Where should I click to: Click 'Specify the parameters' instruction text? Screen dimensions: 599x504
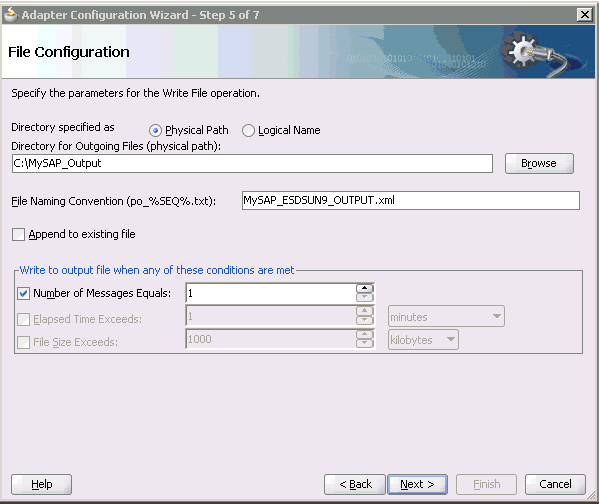pyautogui.click(x=135, y=93)
